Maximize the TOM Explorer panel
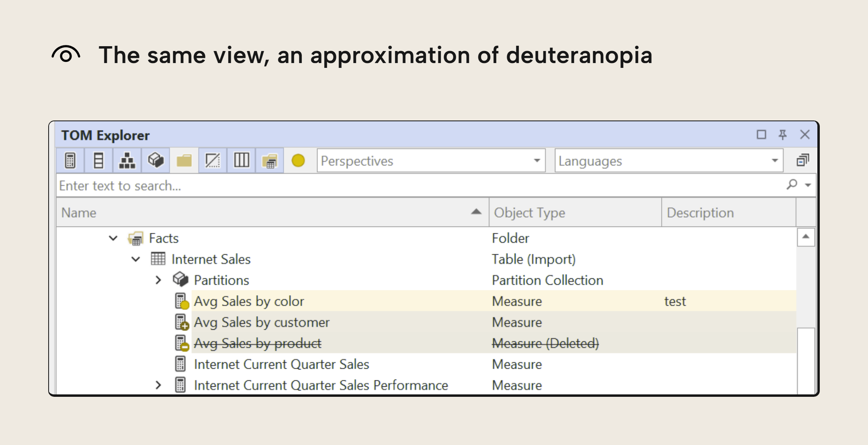Viewport: 868px width, 445px height. click(761, 135)
